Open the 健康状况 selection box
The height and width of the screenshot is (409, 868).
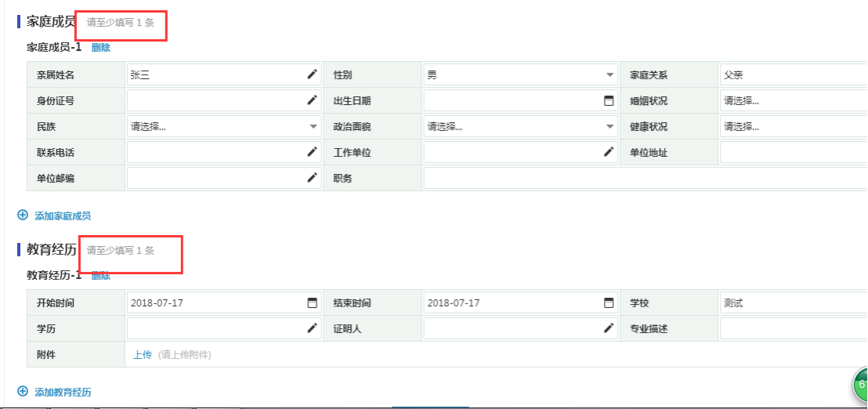tap(791, 126)
